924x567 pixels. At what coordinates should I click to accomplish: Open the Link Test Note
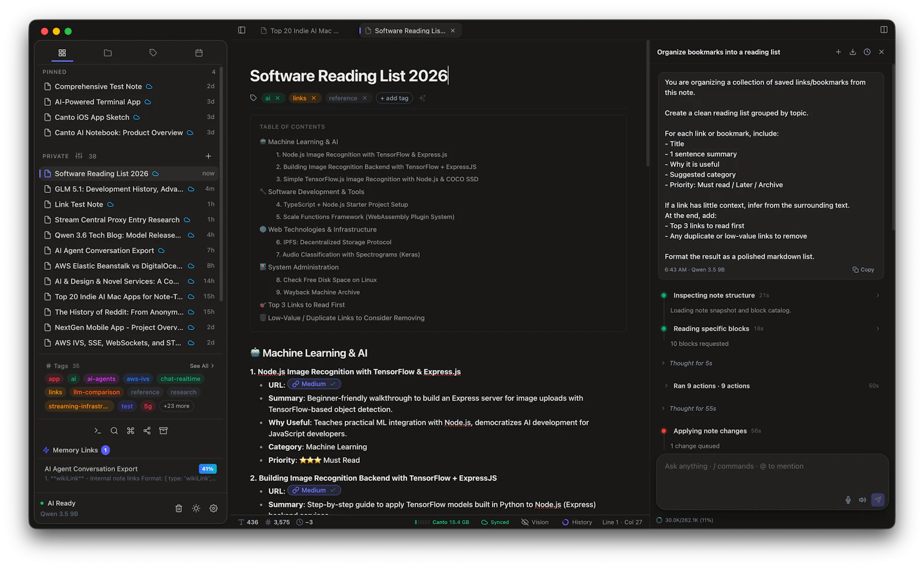[128, 205]
